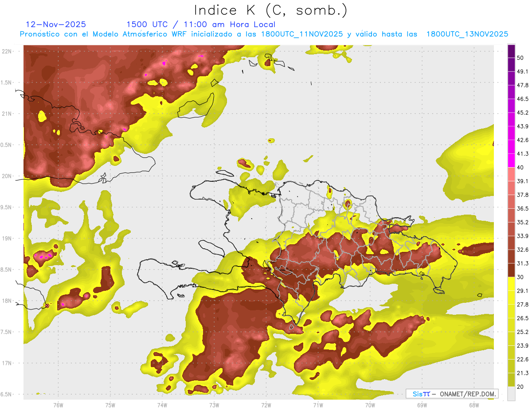The width and height of the screenshot is (532, 411).
Task: Click the "33.9" color scale value
Action: (523, 236)
